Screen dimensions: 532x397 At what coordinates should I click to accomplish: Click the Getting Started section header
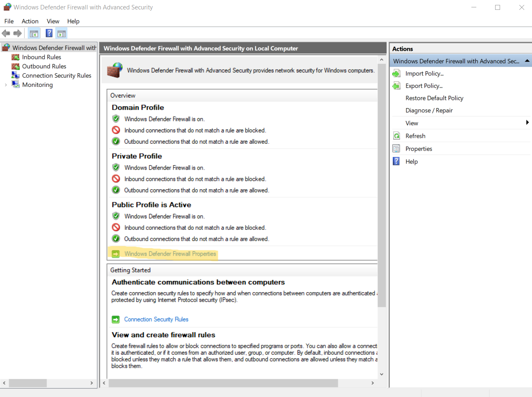pyautogui.click(x=130, y=270)
